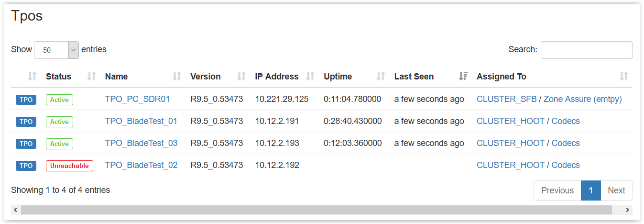Sort by Name column sort icon
644x224 pixels.
click(x=177, y=76)
